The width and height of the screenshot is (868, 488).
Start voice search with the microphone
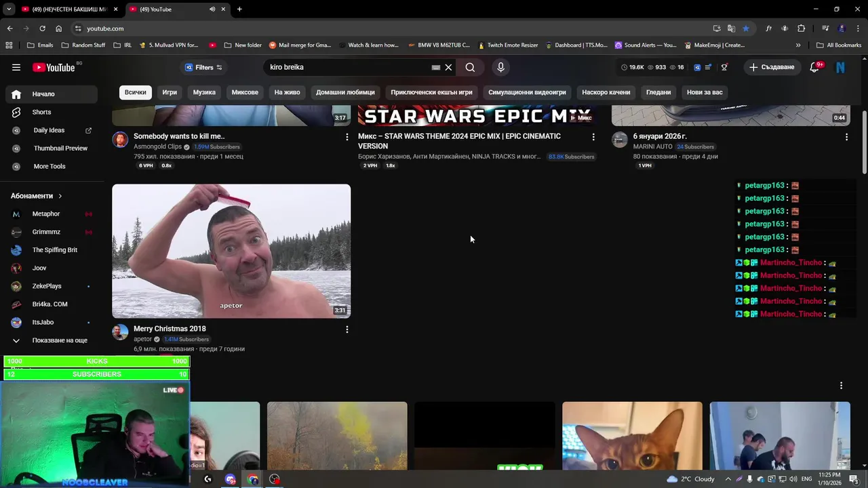[500, 67]
